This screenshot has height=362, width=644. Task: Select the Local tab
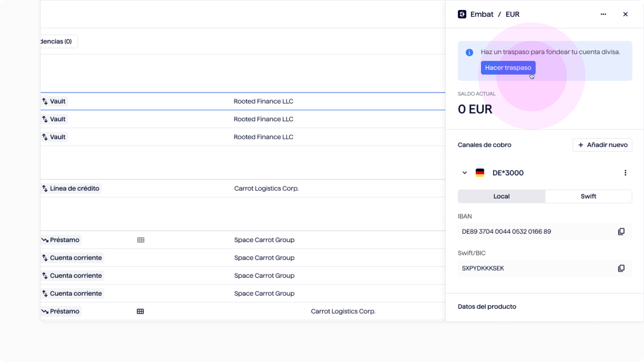(x=501, y=196)
